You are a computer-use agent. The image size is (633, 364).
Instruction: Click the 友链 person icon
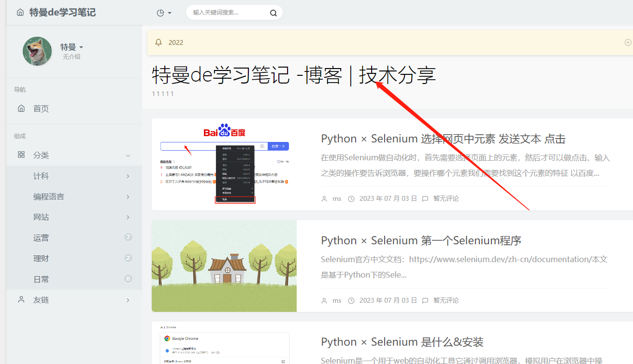(x=21, y=299)
